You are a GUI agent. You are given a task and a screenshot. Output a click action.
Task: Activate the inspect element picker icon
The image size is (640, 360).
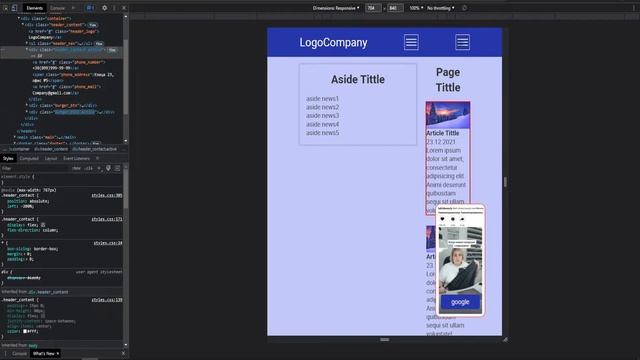[x=5, y=8]
